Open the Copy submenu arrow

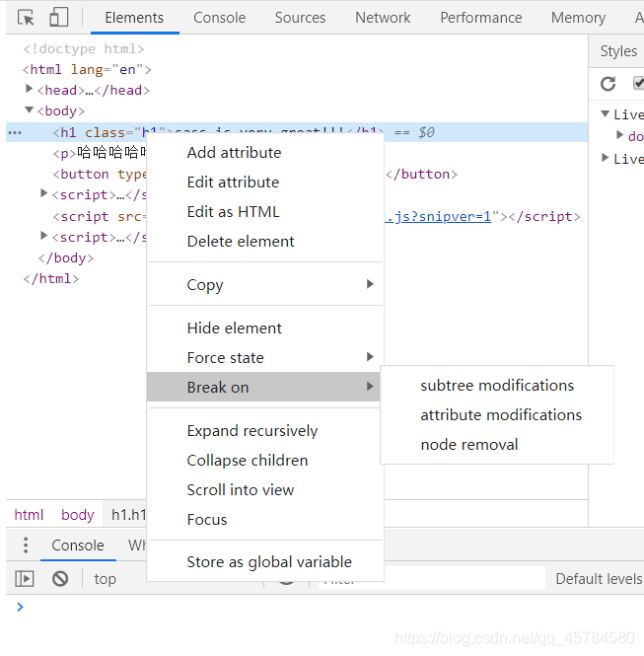click(x=370, y=284)
